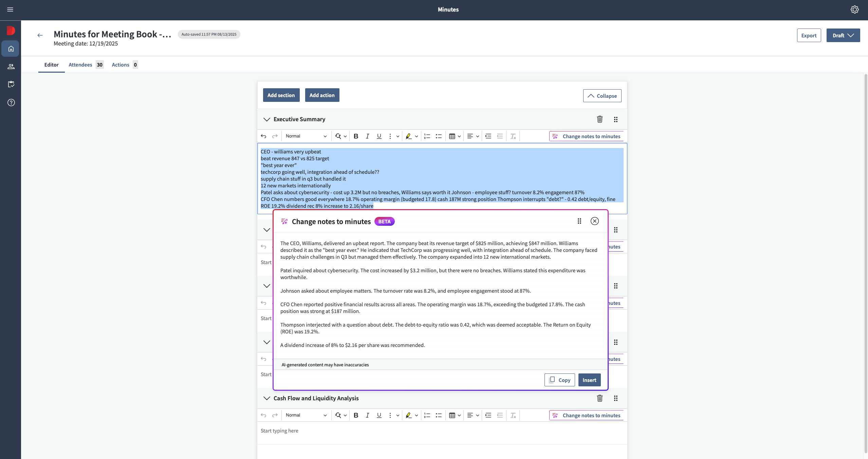Toggle bulleted list in Cash Flow toolbar

[439, 415]
